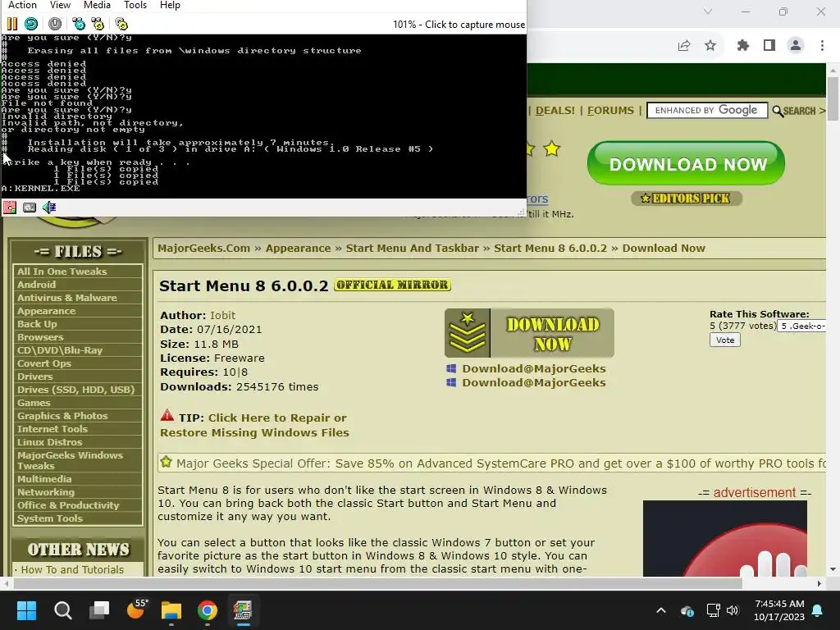The image size is (840, 630).
Task: Click the second Download@MajorGeeks link
Action: pos(533,382)
